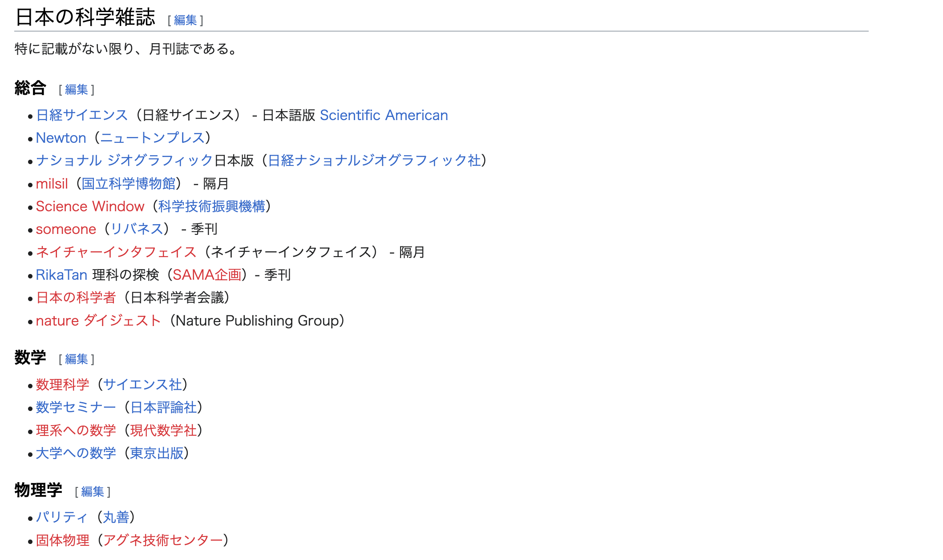Open ナショナル ジオグラフィック article link
The image size is (943, 560).
[125, 161]
